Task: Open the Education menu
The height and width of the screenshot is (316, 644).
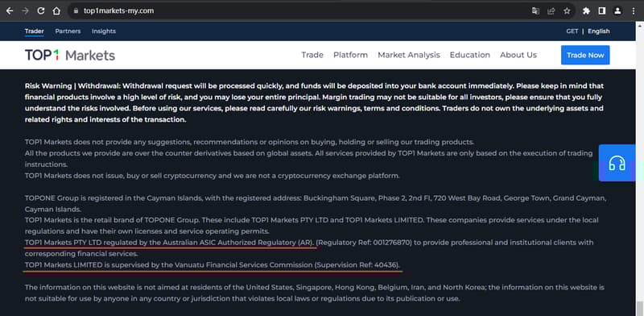Action: [x=470, y=55]
